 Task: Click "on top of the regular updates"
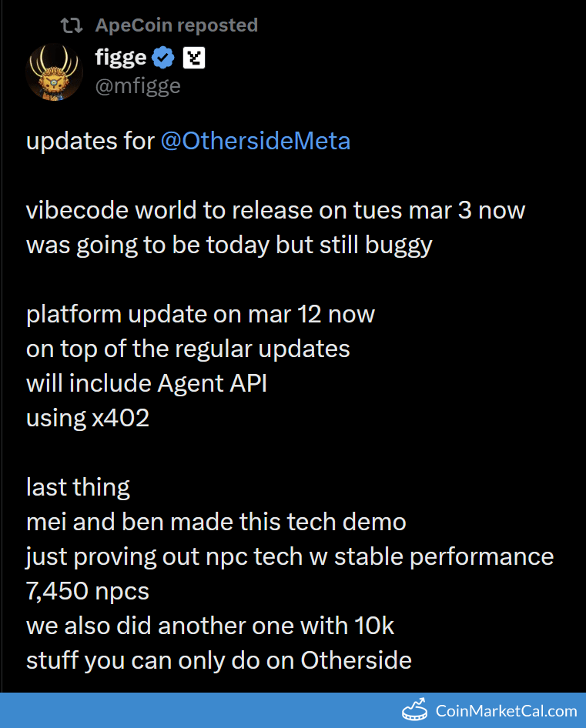click(x=188, y=349)
